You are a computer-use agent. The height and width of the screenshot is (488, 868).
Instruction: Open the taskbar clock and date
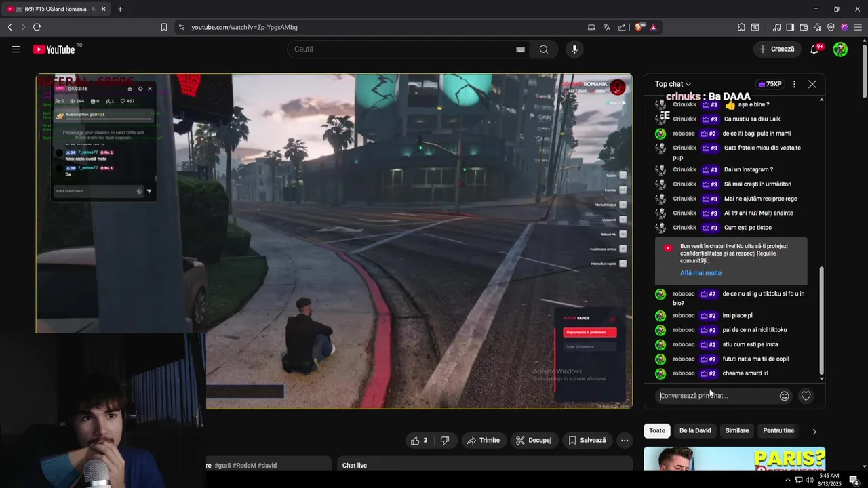[x=829, y=480]
